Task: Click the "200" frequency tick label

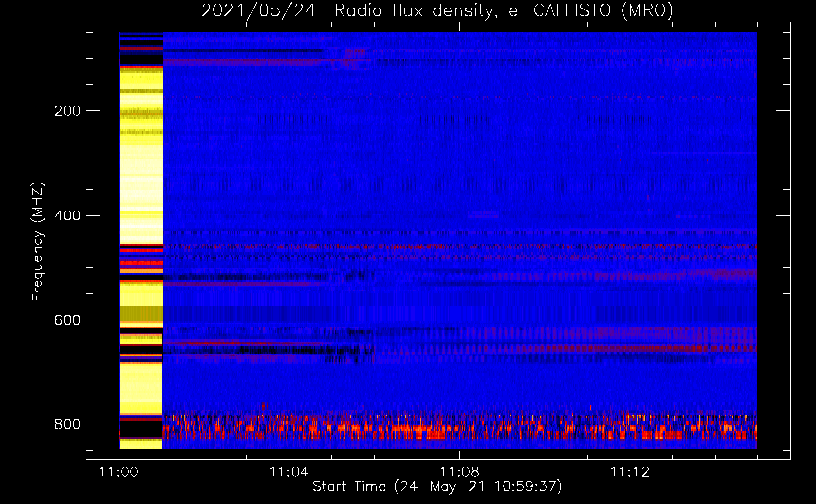Action: tap(68, 111)
